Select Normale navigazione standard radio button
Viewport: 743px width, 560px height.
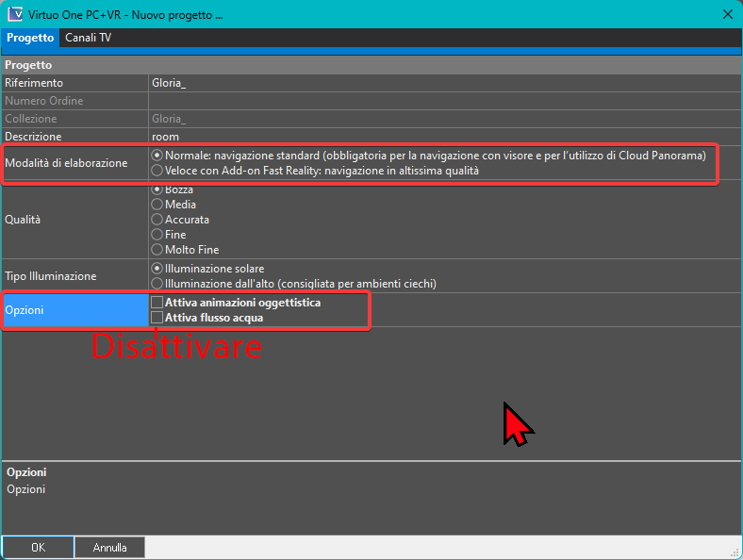coord(157,156)
